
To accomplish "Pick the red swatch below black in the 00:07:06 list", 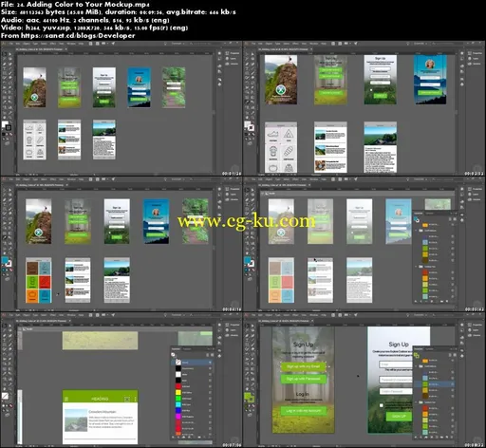I will (178, 386).
